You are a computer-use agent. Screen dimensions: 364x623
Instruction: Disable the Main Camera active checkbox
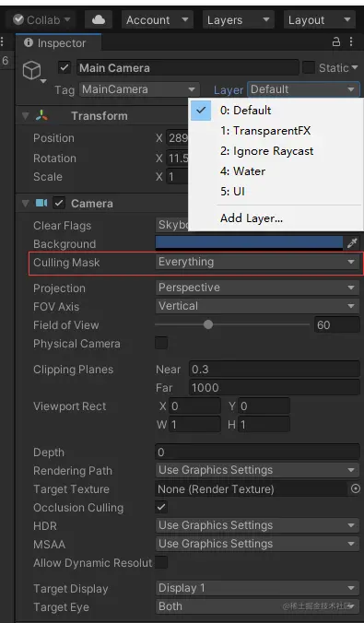click(x=65, y=68)
